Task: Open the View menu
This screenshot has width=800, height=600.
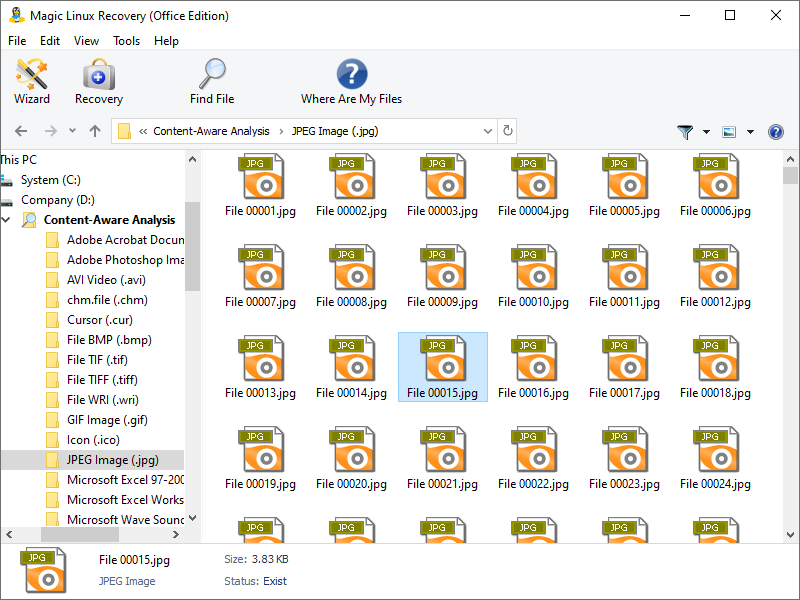Action: [86, 41]
